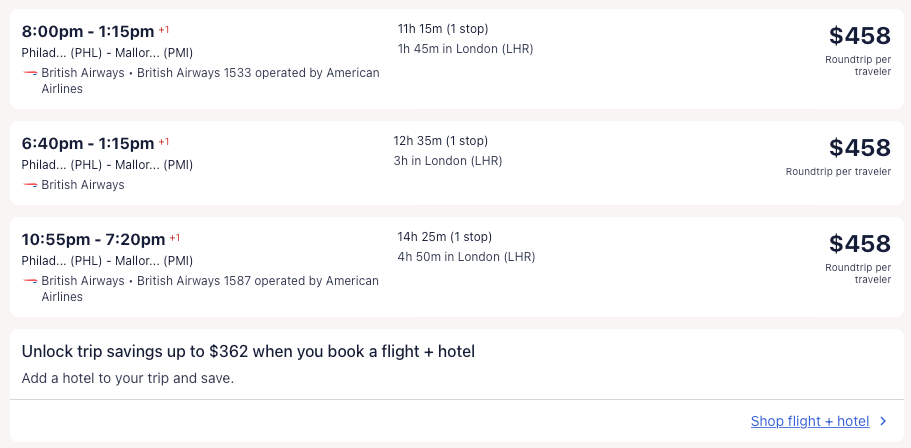
Task: Click chevron arrow beside Shop flight + hotel
Action: (883, 421)
